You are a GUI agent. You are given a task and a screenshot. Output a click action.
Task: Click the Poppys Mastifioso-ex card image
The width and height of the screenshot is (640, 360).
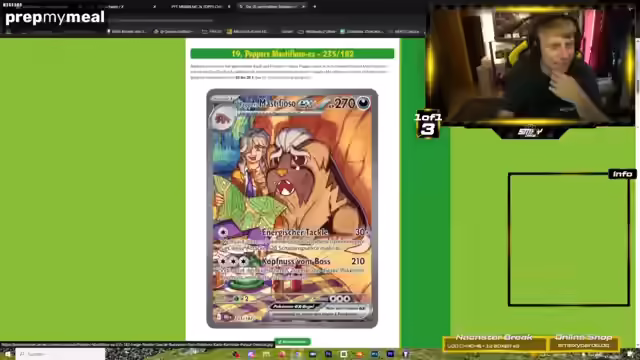[x=292, y=209]
